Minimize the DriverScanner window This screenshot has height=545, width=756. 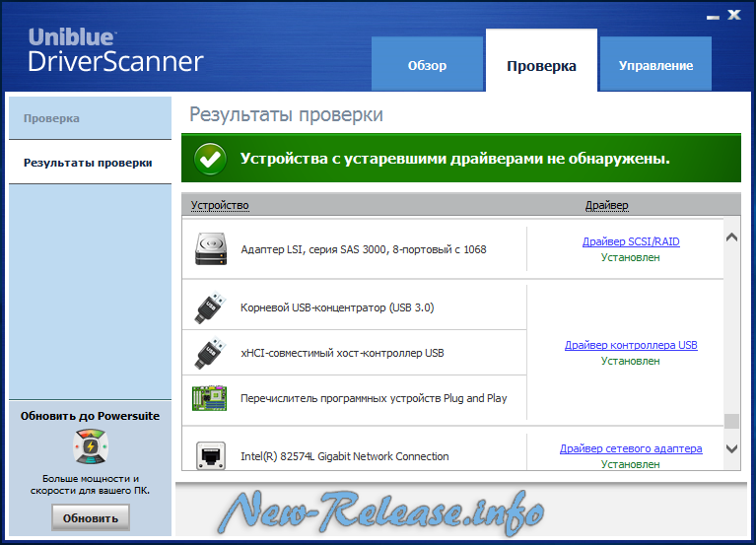pyautogui.click(x=713, y=18)
